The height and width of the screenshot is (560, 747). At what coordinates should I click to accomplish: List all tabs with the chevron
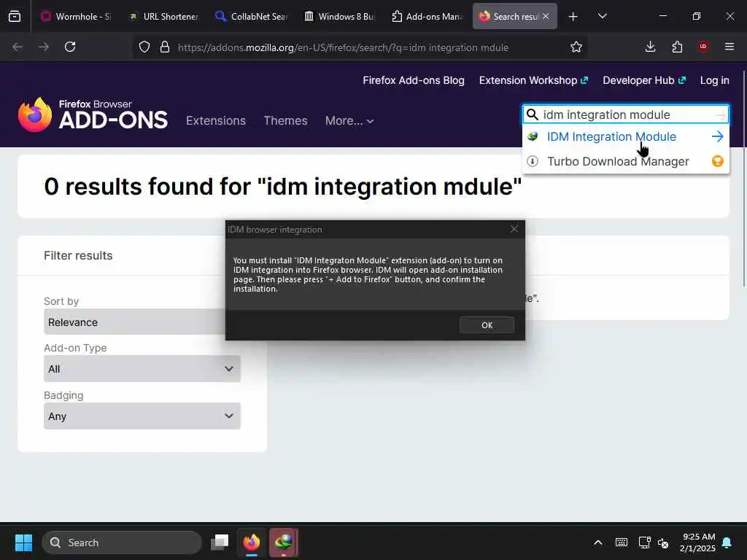point(602,16)
